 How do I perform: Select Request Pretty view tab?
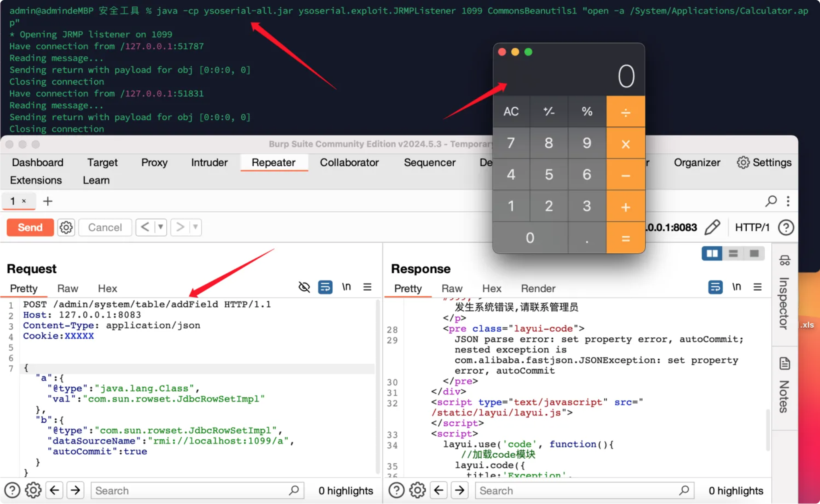24,288
